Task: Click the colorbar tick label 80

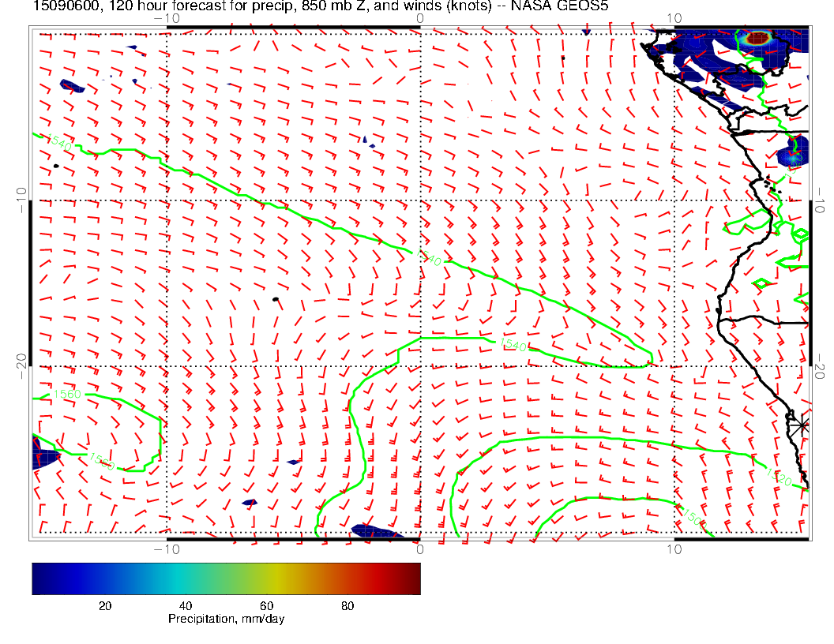Action: click(x=347, y=605)
